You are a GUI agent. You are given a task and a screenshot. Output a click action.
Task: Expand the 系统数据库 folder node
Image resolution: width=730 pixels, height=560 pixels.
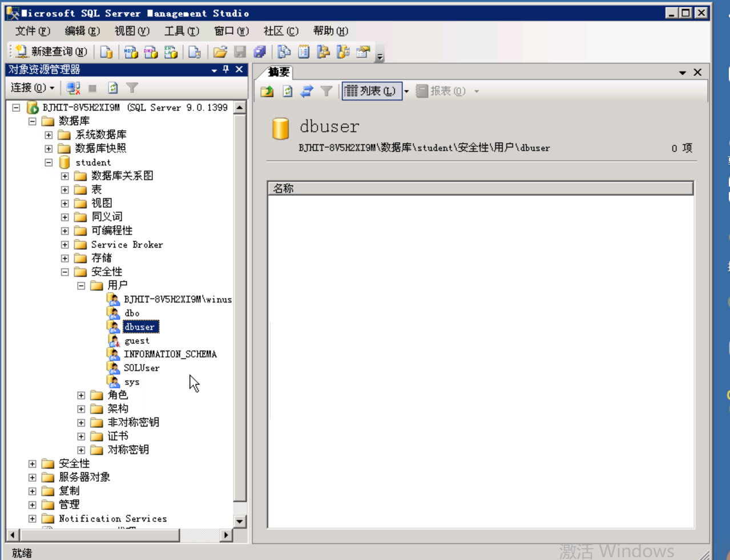coord(49,135)
